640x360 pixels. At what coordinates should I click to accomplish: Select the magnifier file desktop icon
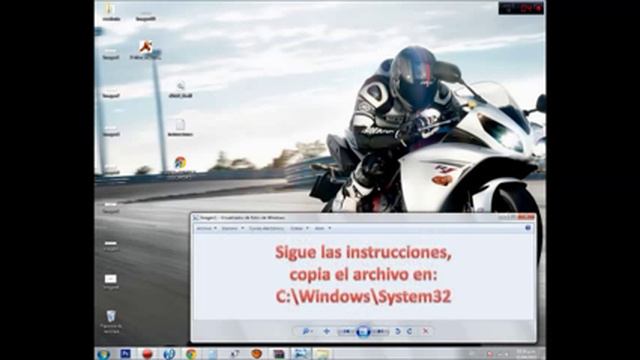(x=180, y=89)
